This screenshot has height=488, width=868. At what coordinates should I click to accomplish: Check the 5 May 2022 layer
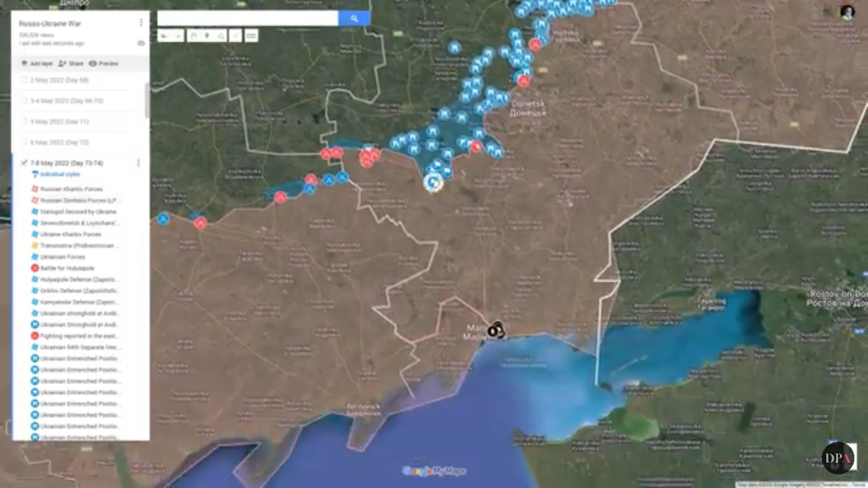click(x=24, y=122)
